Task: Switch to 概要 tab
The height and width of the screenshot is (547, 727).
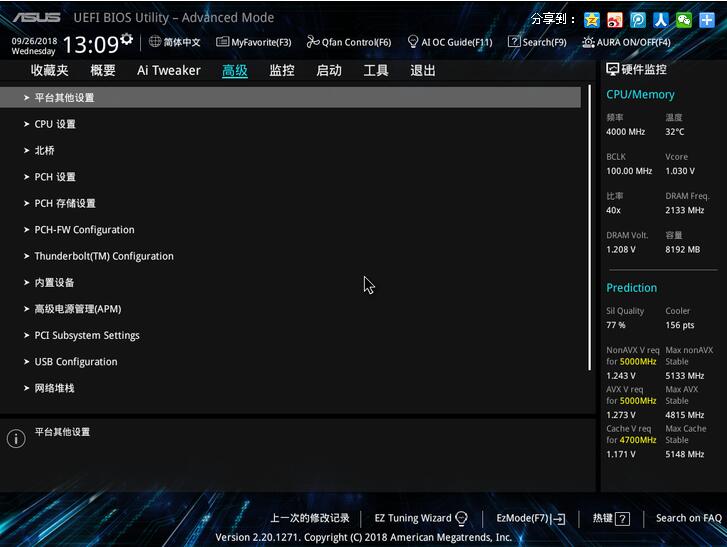Action: click(x=102, y=70)
